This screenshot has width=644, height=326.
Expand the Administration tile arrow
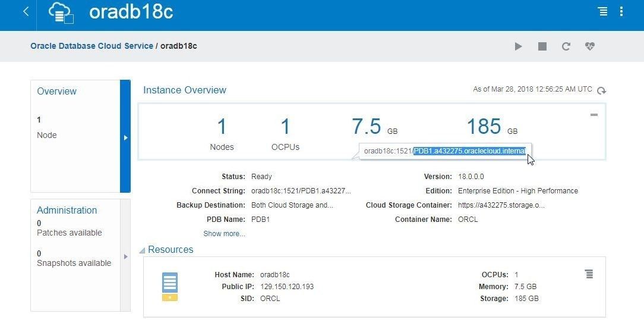pos(125,256)
